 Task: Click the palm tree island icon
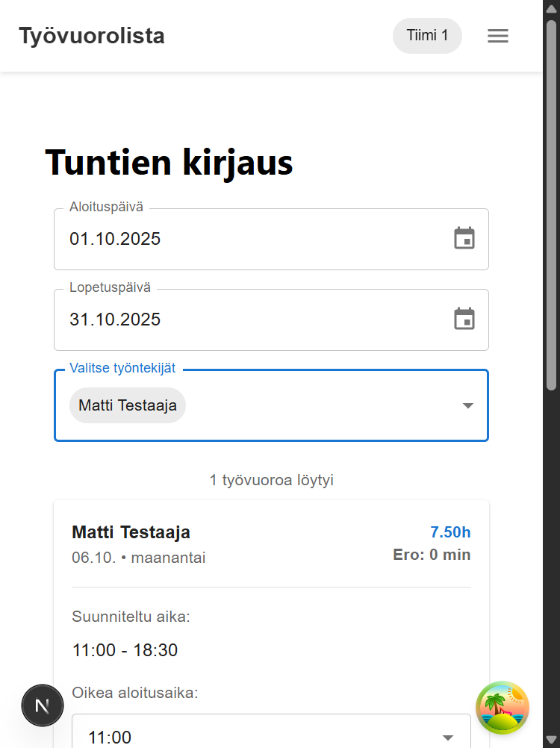point(503,707)
